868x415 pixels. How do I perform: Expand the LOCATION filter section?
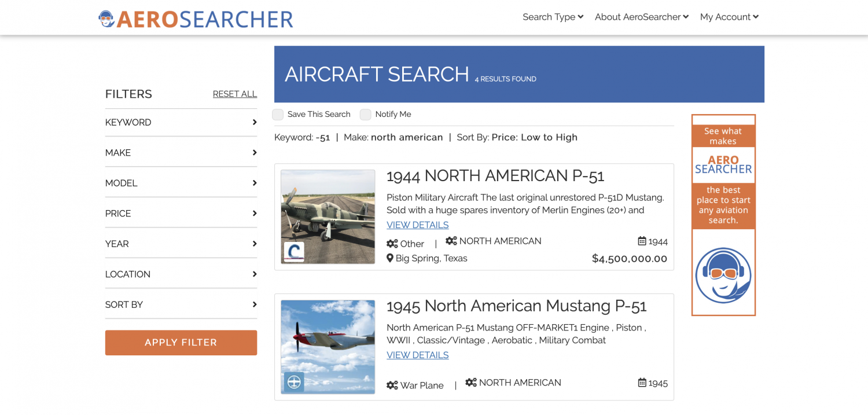pyautogui.click(x=181, y=274)
